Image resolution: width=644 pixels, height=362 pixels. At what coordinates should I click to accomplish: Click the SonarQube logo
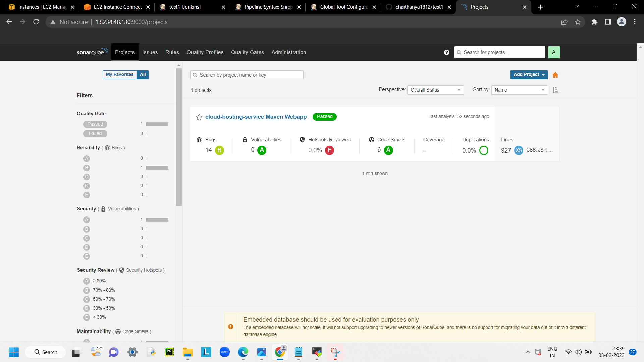[x=92, y=52]
